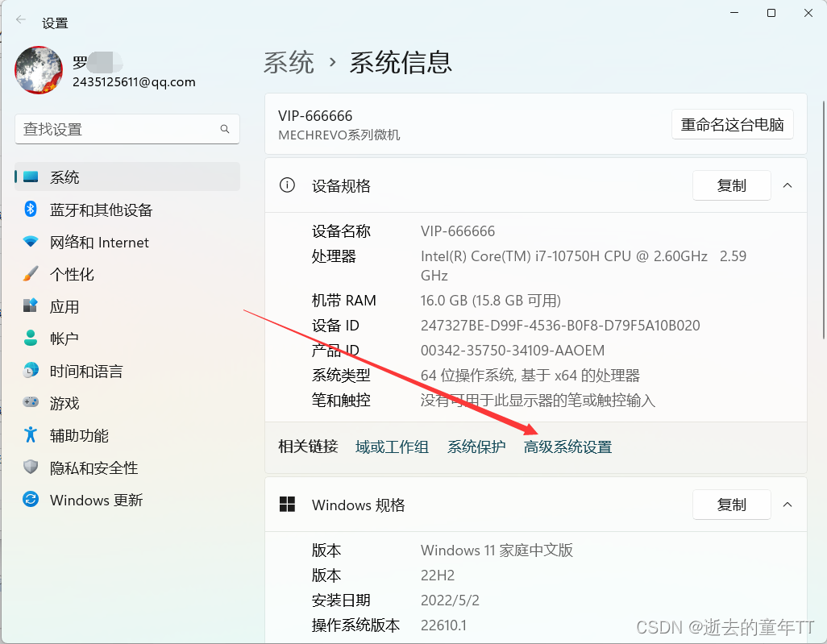Click the user profile avatar picture
827x644 pixels.
(39, 69)
